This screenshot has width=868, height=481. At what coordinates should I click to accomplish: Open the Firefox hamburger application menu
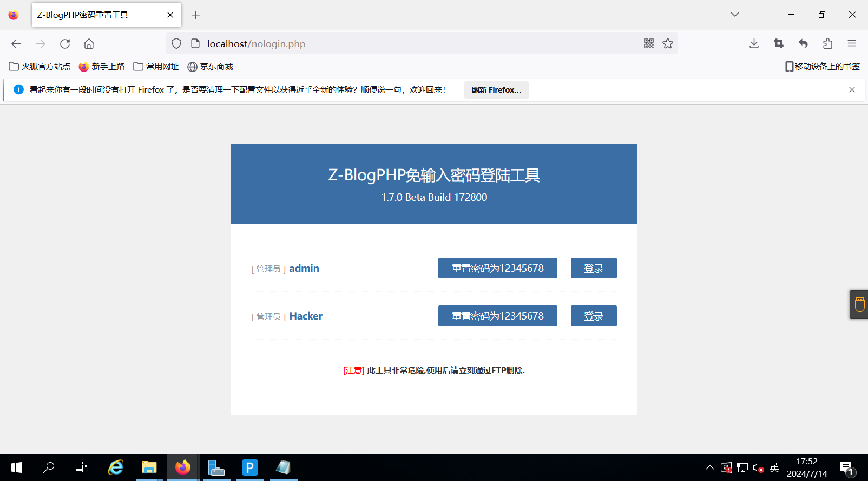click(851, 44)
